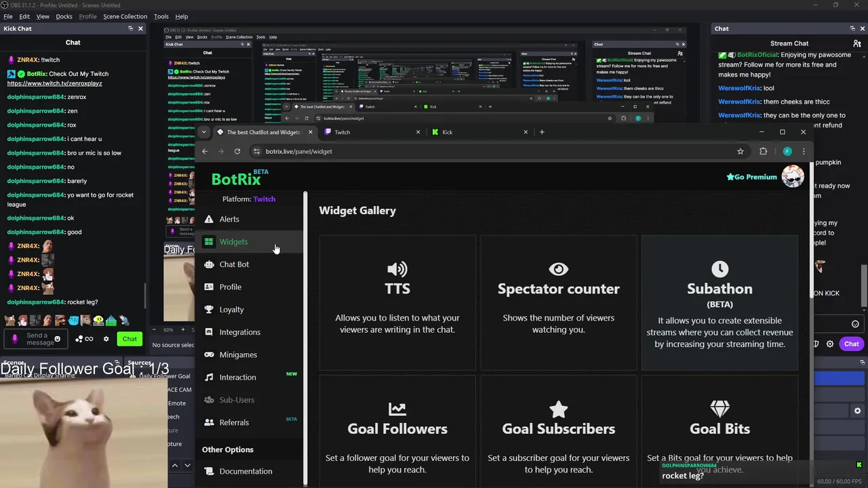
Task: Open Chrome profile F avatar
Action: (787, 151)
